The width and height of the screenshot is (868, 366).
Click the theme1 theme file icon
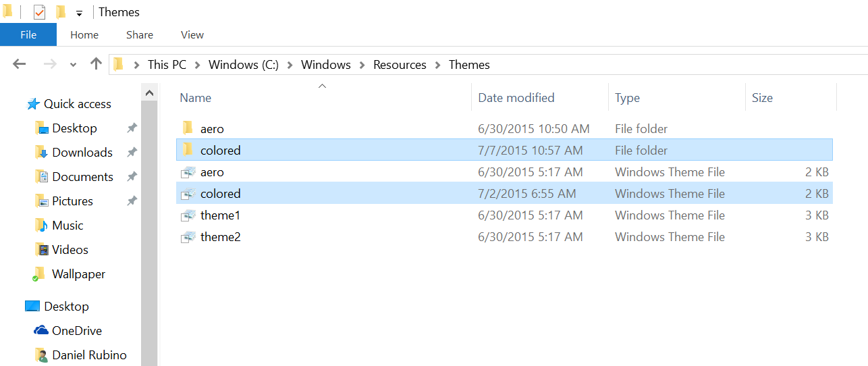pyautogui.click(x=188, y=215)
